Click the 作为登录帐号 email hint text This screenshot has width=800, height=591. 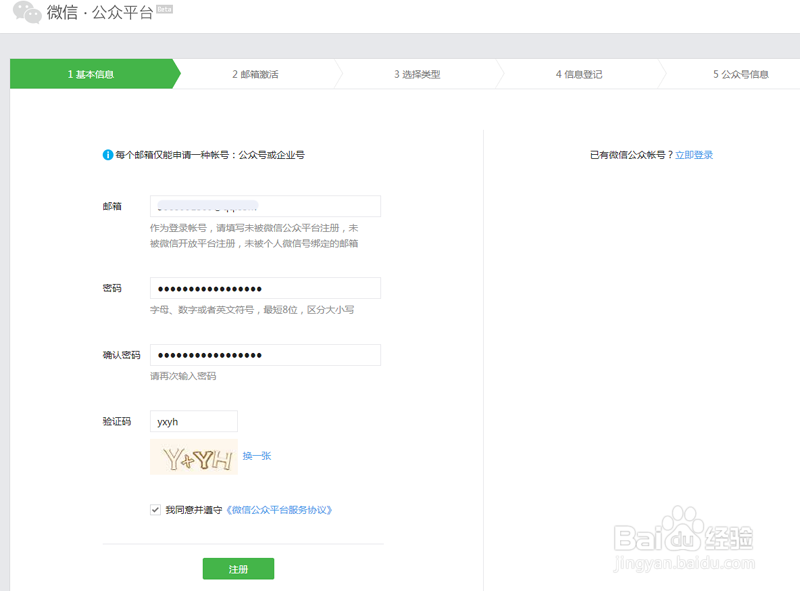coord(254,236)
